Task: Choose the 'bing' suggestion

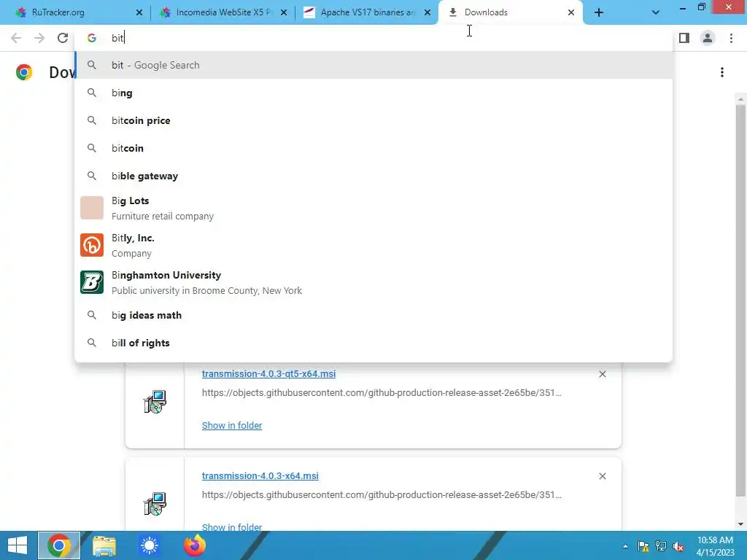Action: pos(373,93)
